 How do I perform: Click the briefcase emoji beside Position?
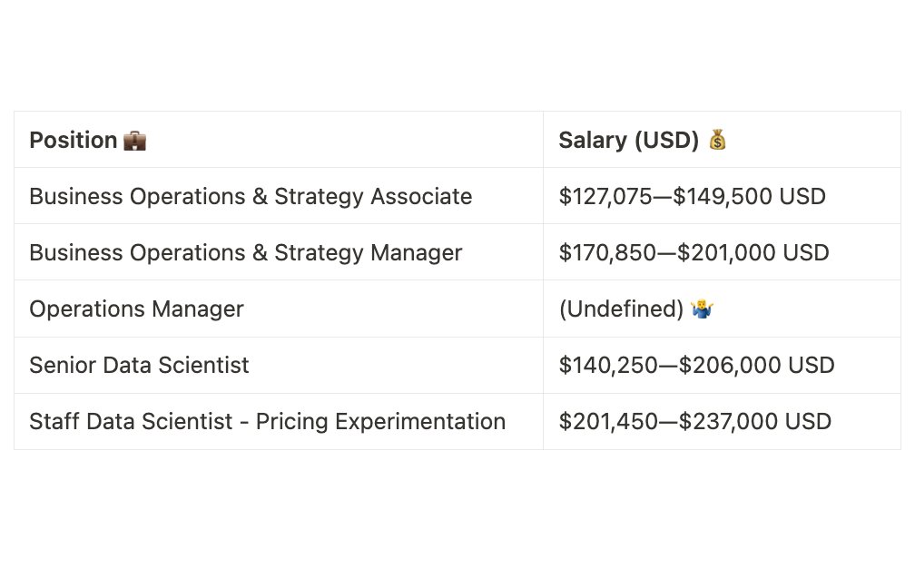[x=134, y=141]
